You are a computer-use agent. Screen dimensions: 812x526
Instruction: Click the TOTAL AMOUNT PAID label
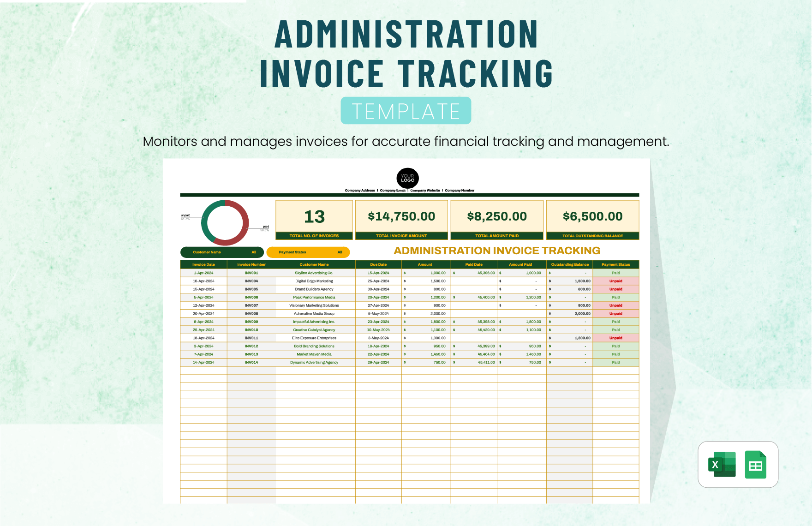tap(497, 236)
